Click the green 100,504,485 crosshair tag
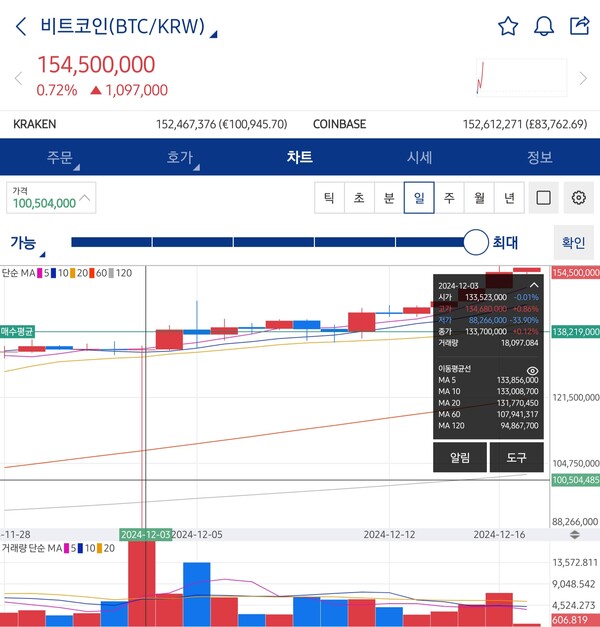 pyautogui.click(x=576, y=480)
